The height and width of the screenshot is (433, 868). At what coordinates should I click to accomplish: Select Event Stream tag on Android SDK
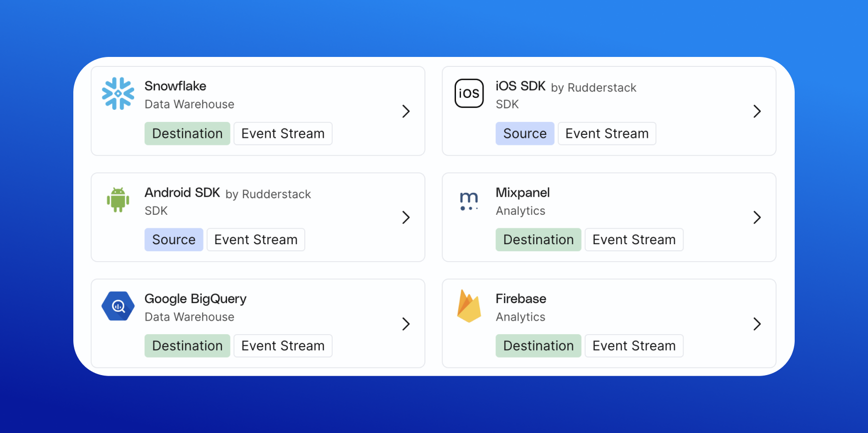click(256, 240)
